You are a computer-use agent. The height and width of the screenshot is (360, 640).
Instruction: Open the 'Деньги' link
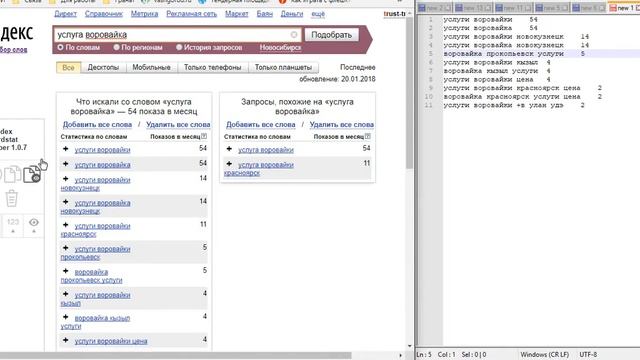click(292, 14)
